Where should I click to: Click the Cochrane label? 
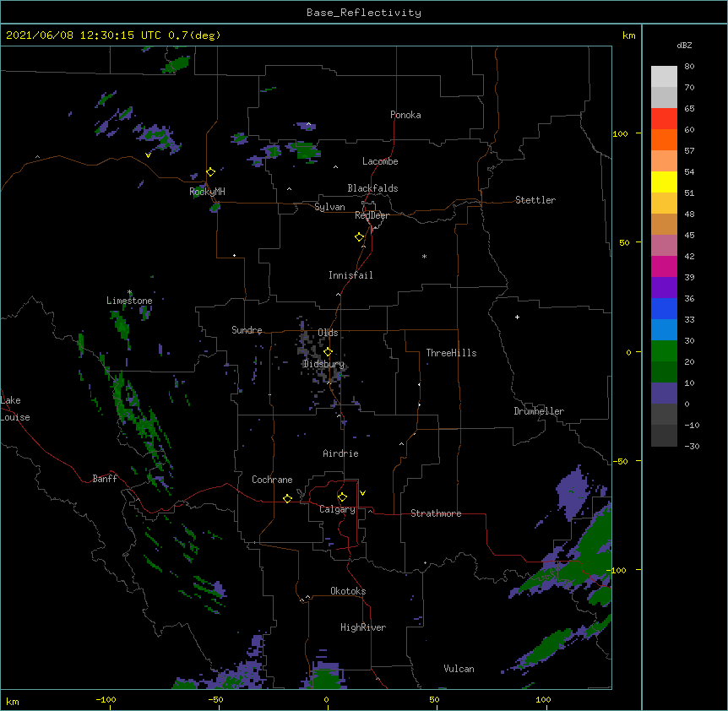[272, 480]
